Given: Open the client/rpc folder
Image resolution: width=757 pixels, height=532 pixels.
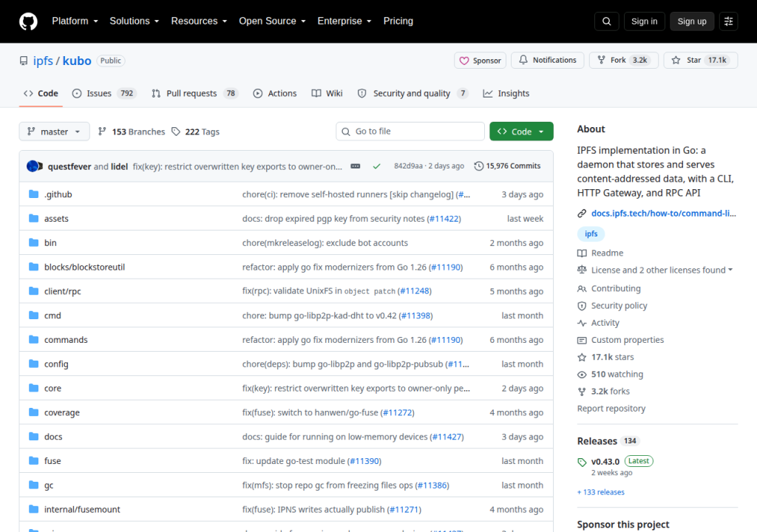Looking at the screenshot, I should [63, 291].
